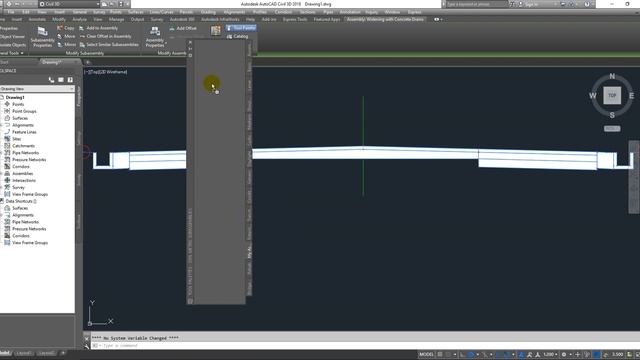Select Point Groups in Prospector tree
This screenshot has width=640, height=360.
coord(24,111)
